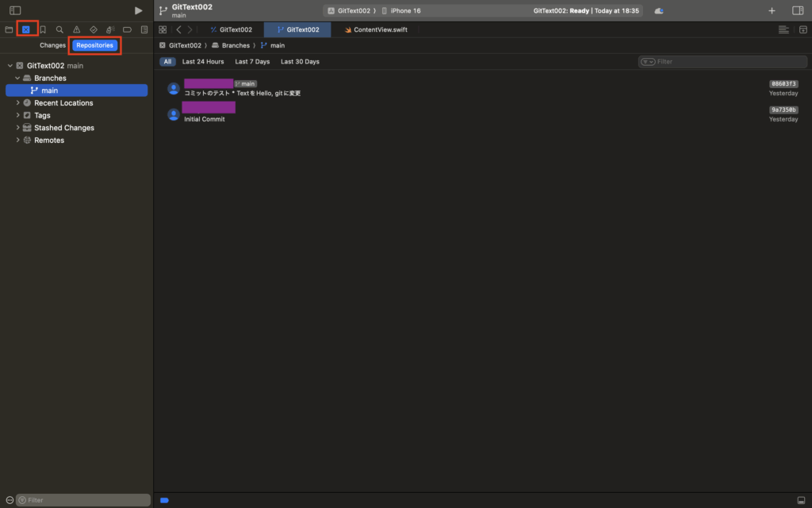This screenshot has width=812, height=508.
Task: Expand the Remotes group
Action: click(17, 140)
